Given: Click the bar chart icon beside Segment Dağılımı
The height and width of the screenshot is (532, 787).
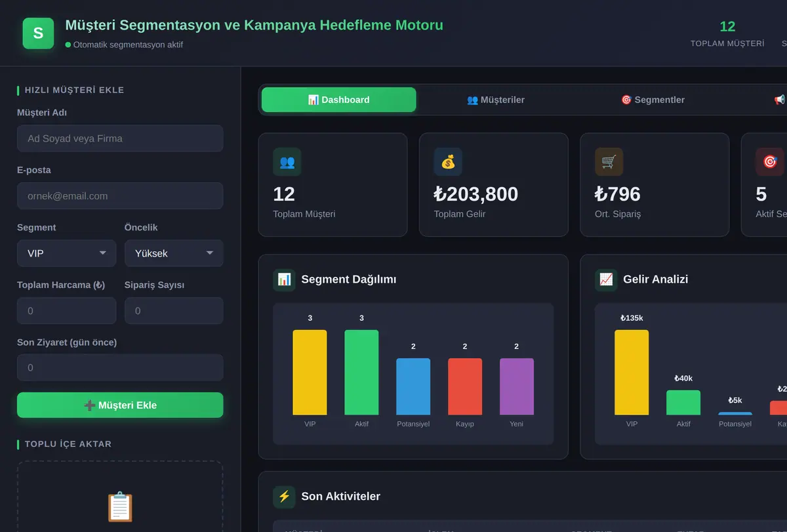Looking at the screenshot, I should [284, 279].
